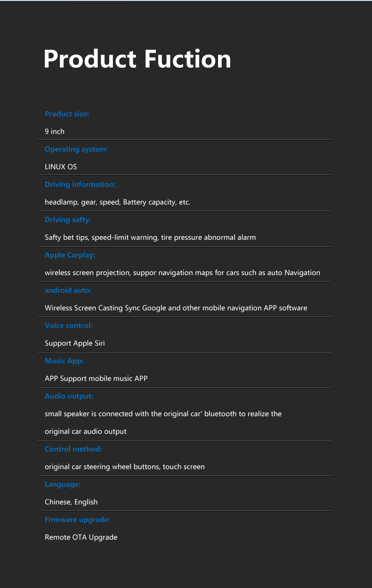This screenshot has height=588, width=372.
Task: Click the "Apple Carplay:" heading
Action: point(70,255)
